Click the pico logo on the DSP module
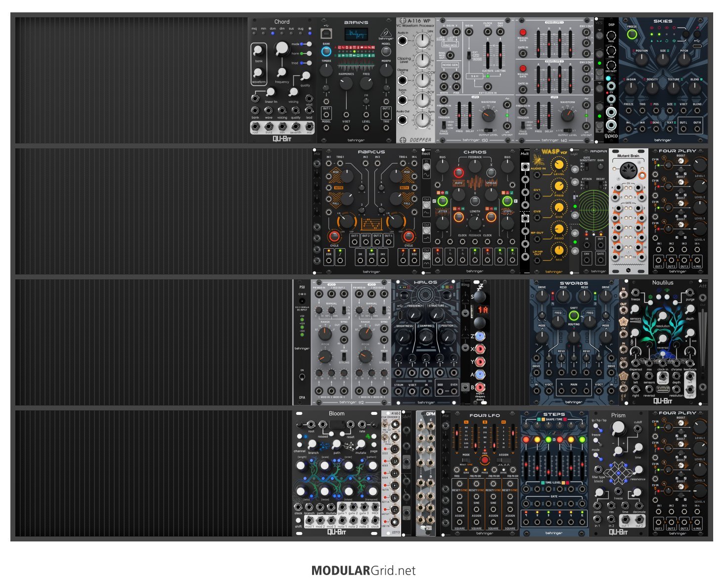The image size is (728, 581). [611, 136]
